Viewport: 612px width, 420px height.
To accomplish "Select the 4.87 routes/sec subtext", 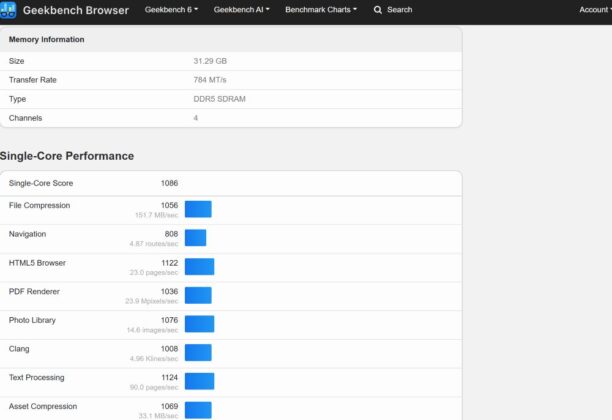I will pyautogui.click(x=154, y=244).
